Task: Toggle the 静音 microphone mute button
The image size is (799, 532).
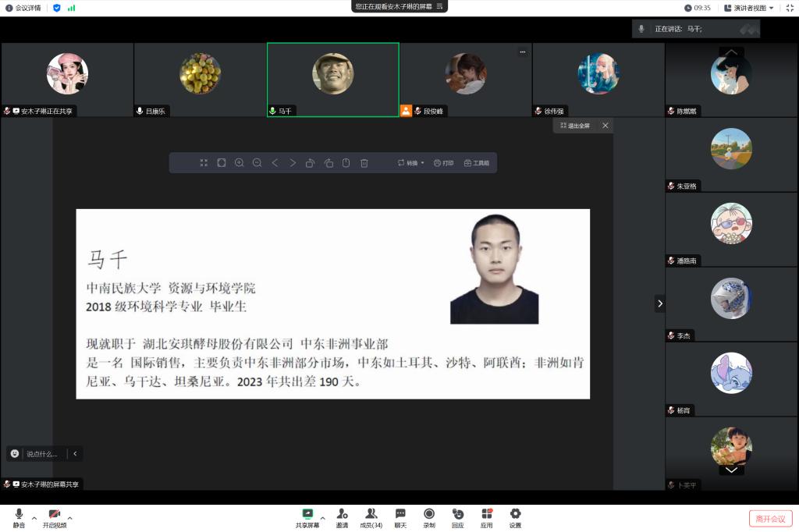Action: coord(19,518)
